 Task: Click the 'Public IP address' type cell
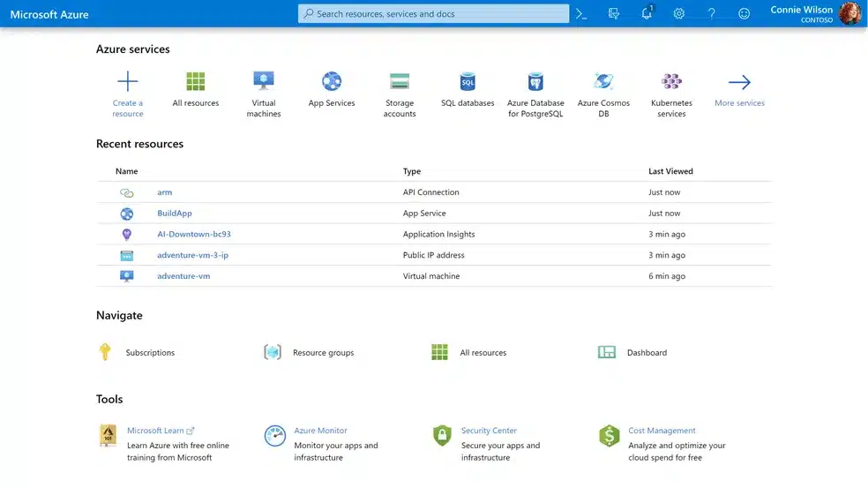click(433, 255)
